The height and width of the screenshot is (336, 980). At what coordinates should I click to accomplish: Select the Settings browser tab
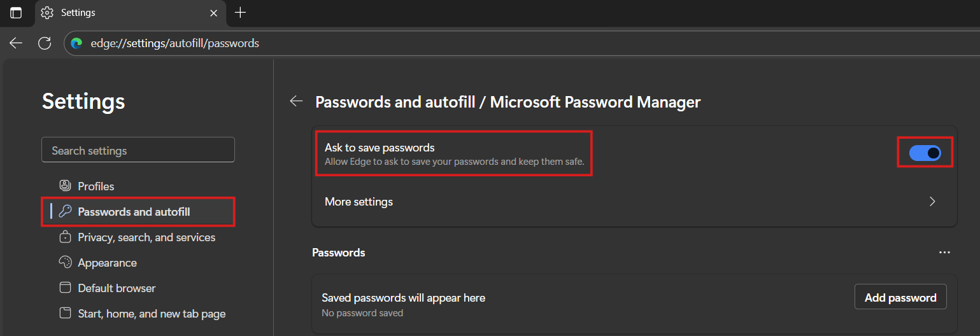[x=121, y=13]
